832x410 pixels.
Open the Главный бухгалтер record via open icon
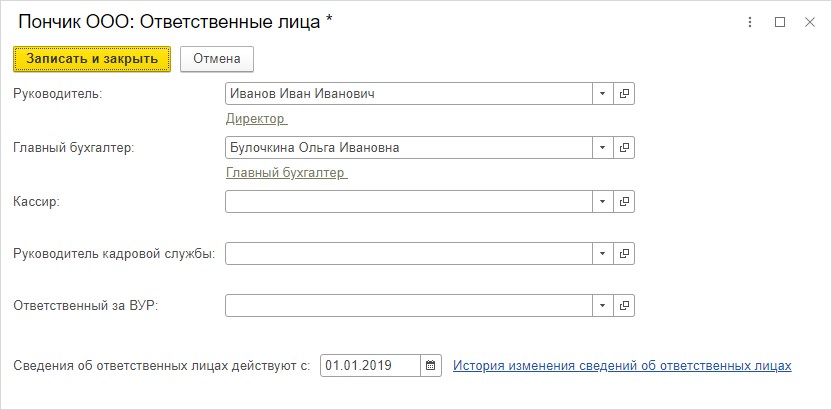click(x=624, y=147)
